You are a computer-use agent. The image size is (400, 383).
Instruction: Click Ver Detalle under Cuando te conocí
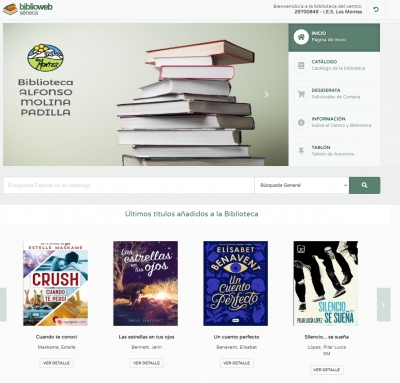pyautogui.click(x=56, y=363)
